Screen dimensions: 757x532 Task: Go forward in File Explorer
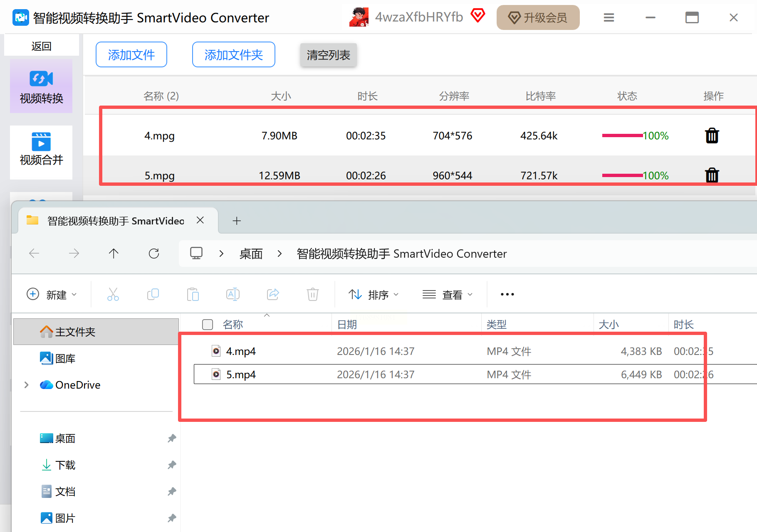(74, 253)
